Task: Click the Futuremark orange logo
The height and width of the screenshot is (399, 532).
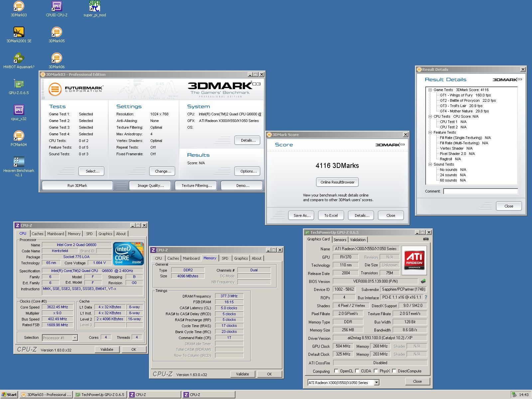Action: point(55,89)
